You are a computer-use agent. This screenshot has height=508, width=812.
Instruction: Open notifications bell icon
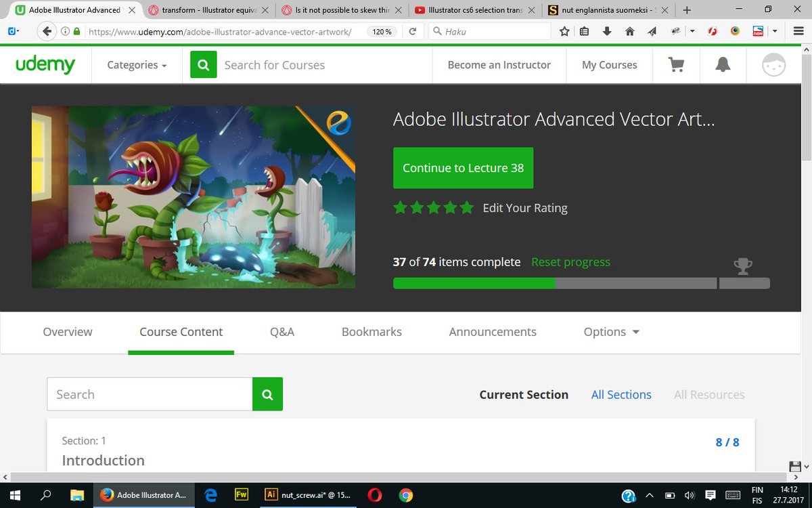tap(723, 65)
